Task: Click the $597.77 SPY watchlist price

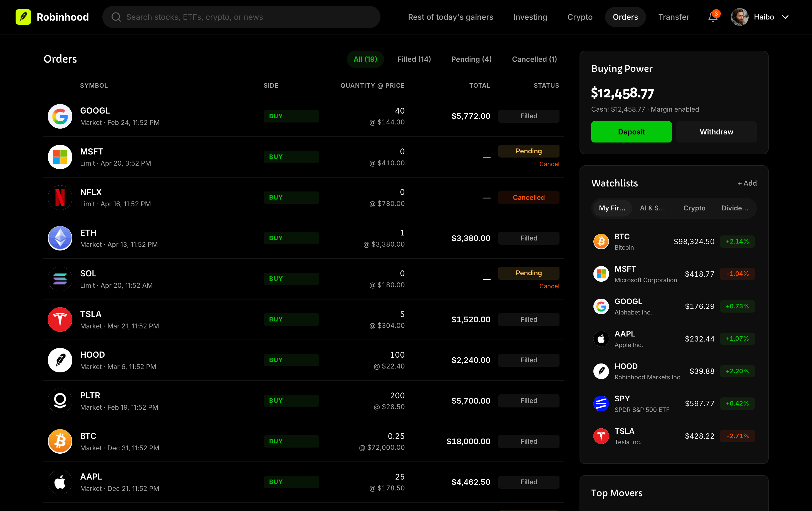Action: point(699,404)
